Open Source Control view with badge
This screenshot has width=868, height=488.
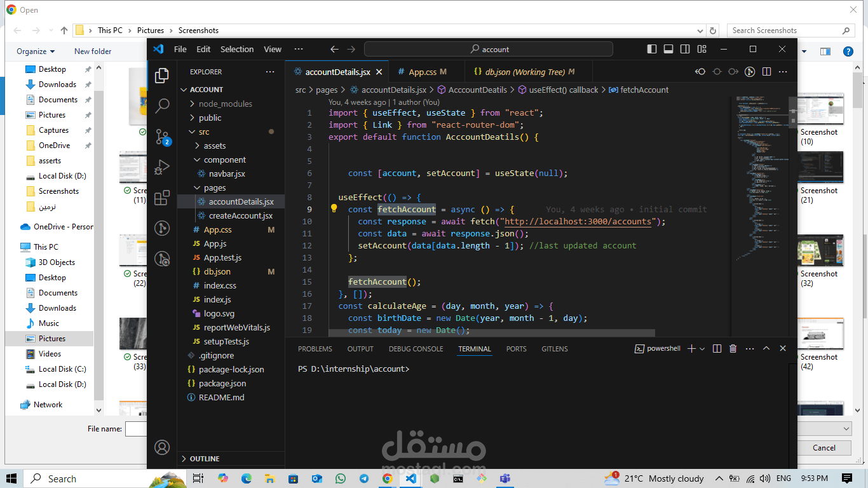162,137
